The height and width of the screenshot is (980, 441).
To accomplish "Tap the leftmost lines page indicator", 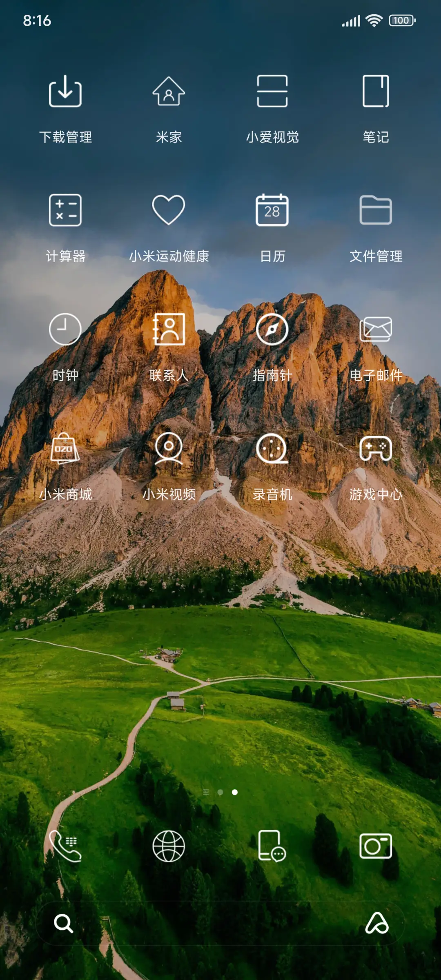I will coord(206,792).
